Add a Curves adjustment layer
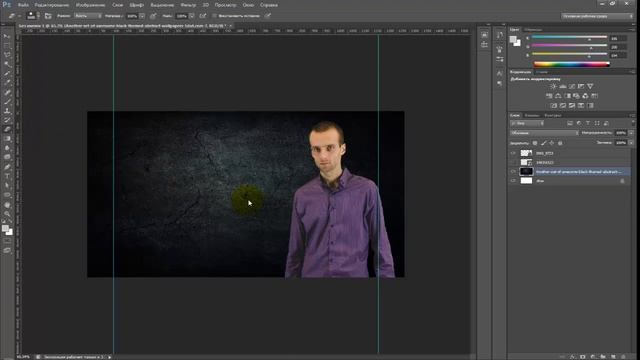This screenshot has width=640, height=360. coord(572,87)
